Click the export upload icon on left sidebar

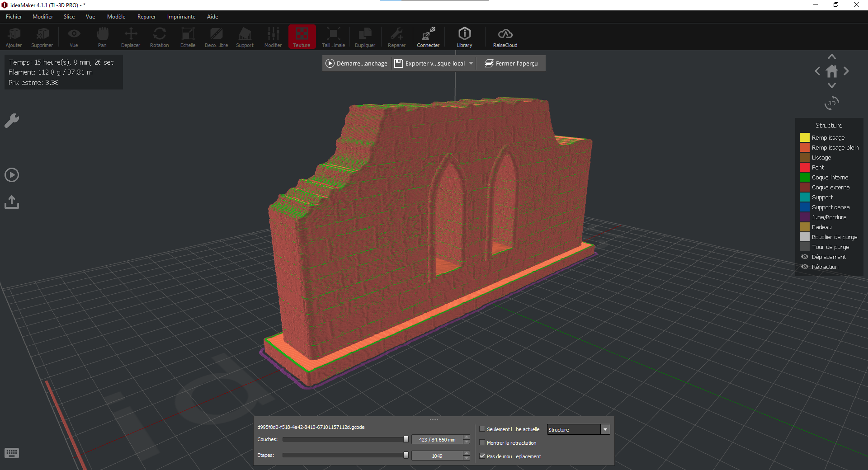(x=12, y=202)
